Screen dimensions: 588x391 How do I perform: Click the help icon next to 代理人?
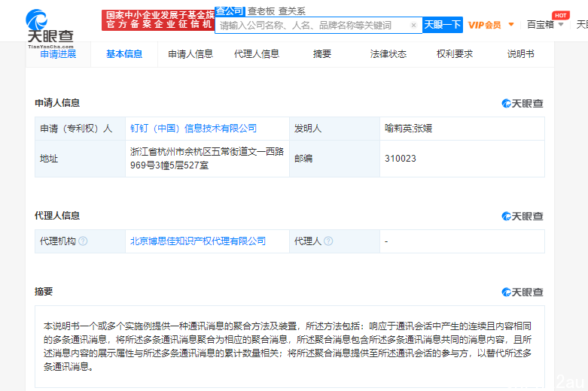pos(328,241)
